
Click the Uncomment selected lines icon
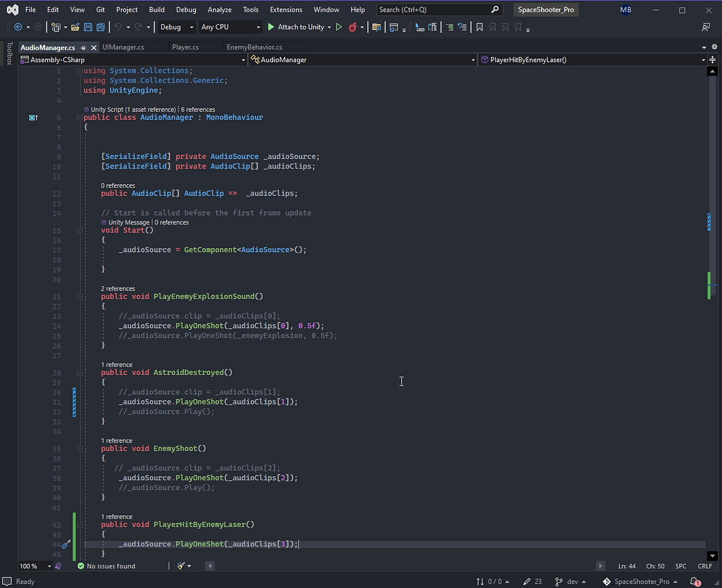click(462, 27)
